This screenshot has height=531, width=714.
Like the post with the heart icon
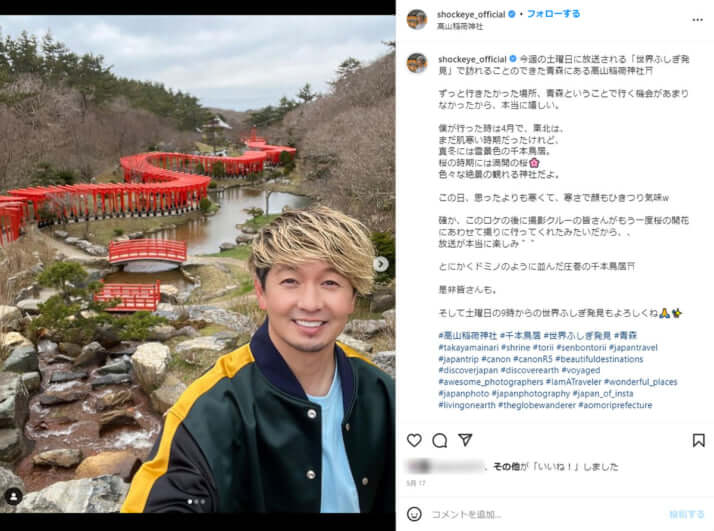[x=414, y=440]
